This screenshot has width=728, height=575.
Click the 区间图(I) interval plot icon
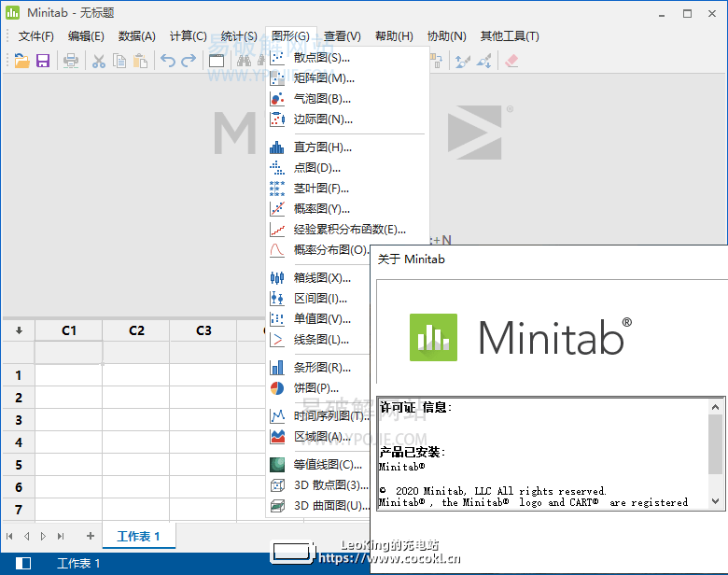(277, 298)
